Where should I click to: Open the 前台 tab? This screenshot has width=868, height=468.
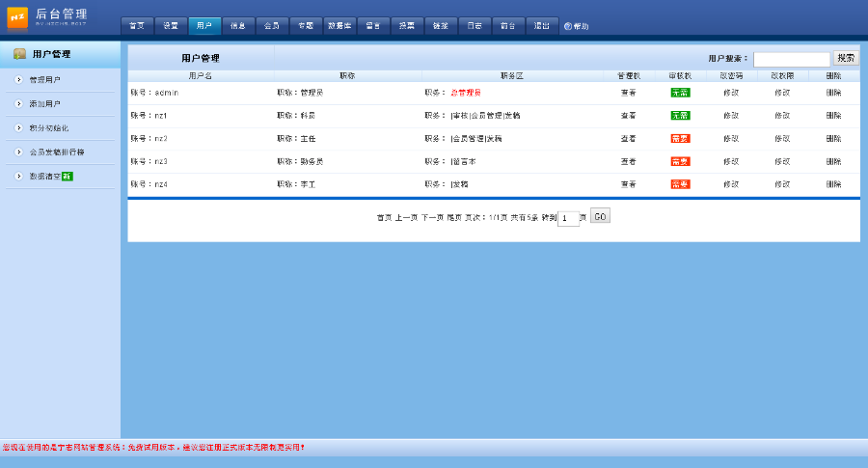pyautogui.click(x=508, y=26)
